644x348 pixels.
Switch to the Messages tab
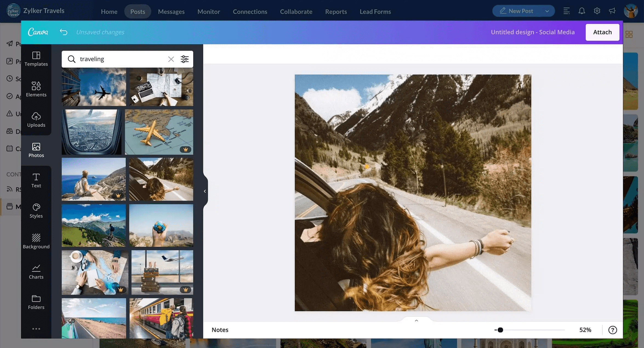click(x=171, y=11)
